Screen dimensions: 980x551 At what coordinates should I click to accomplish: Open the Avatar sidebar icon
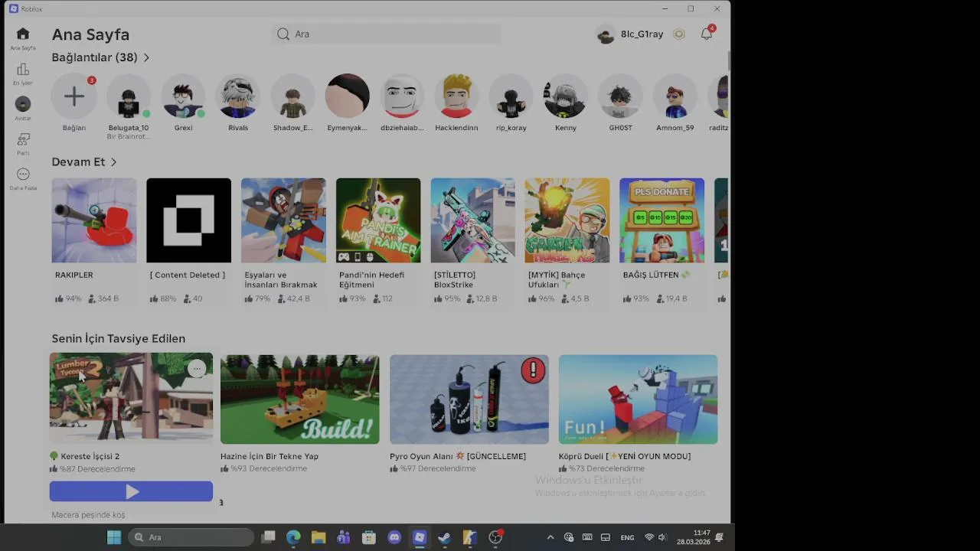click(x=23, y=104)
